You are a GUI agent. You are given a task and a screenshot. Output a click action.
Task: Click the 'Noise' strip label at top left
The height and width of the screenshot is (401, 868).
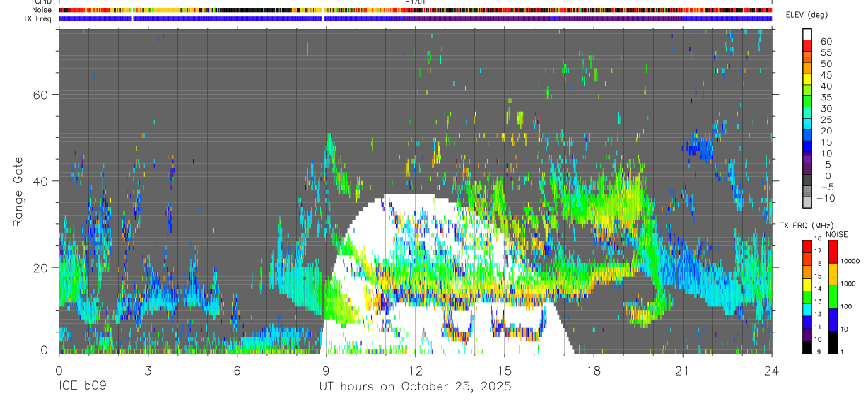(42, 10)
